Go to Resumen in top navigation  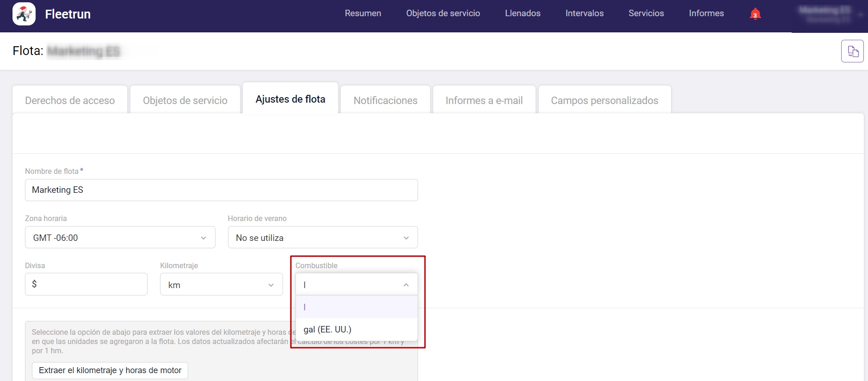363,13
